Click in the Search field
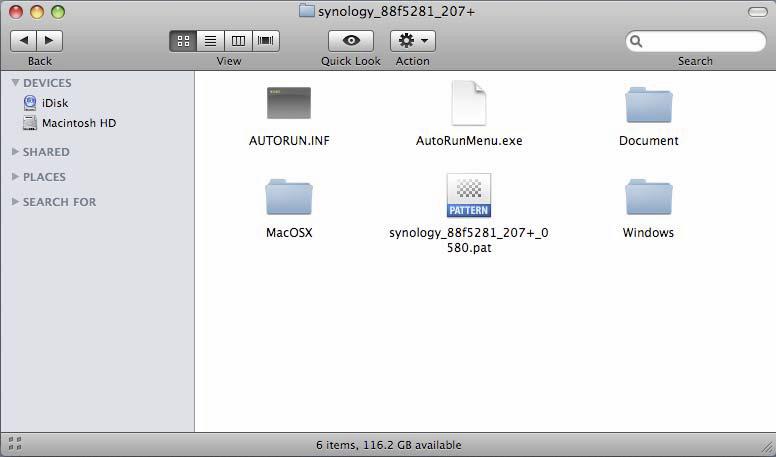Viewport: 776px width, 457px height. (695, 41)
